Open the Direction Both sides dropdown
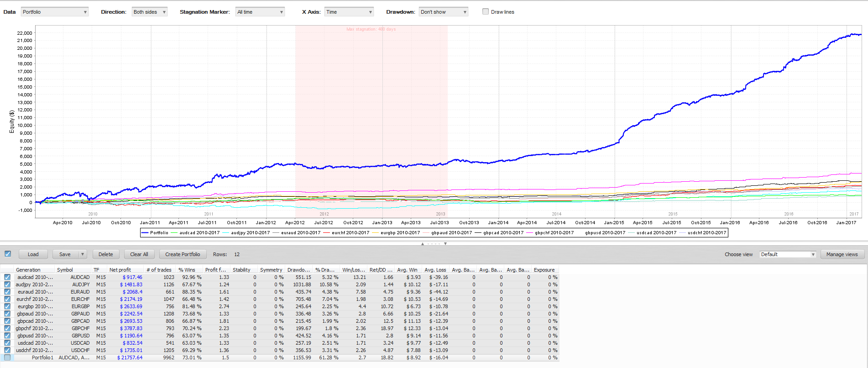868x368 pixels. pyautogui.click(x=150, y=12)
